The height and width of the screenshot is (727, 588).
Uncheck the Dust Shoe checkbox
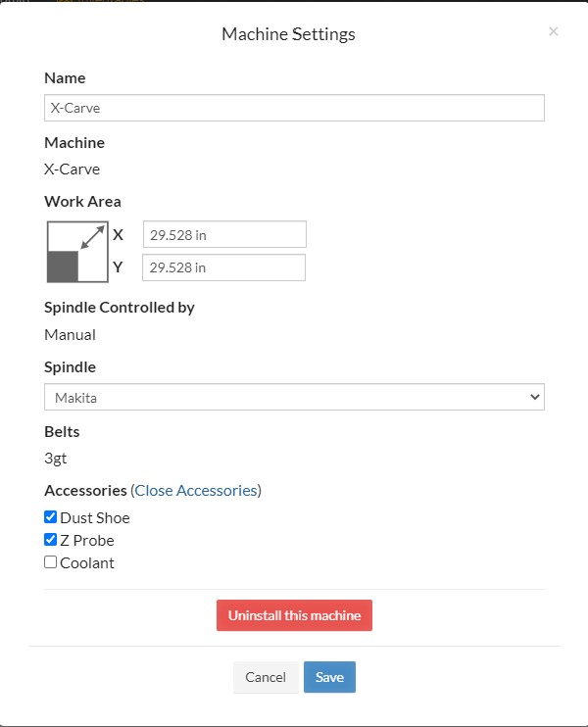51,517
